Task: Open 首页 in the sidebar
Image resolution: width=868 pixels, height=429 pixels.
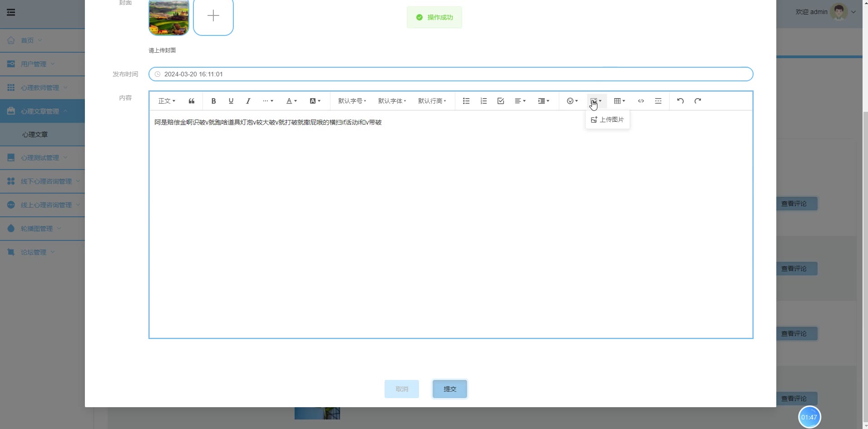Action: pos(42,40)
